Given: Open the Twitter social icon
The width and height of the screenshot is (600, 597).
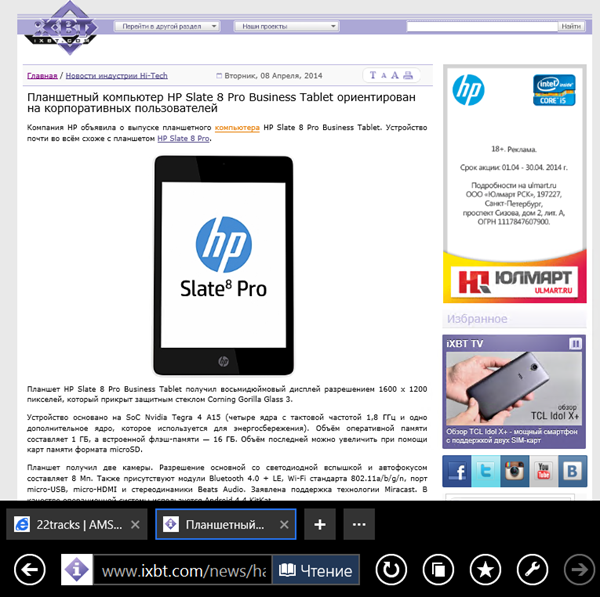Looking at the screenshot, I should point(486,471).
